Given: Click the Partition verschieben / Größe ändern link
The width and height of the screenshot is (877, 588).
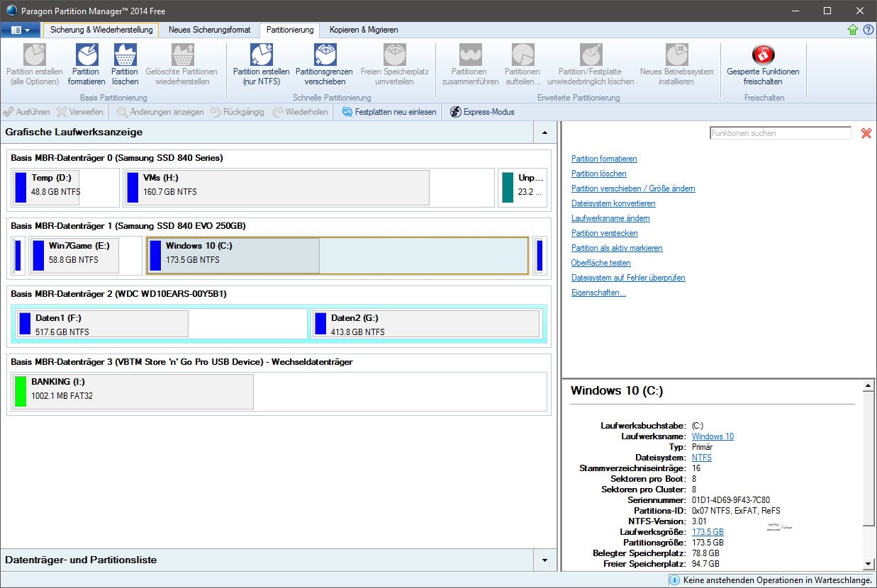Looking at the screenshot, I should pos(633,188).
